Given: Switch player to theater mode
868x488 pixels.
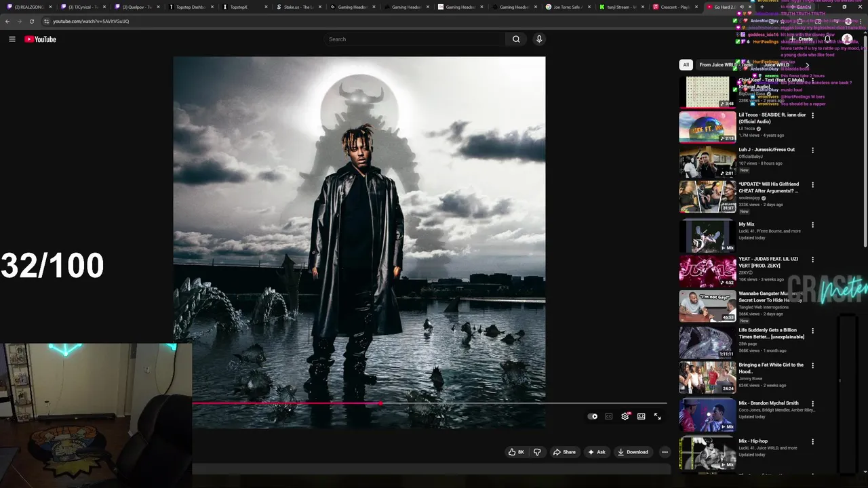Looking at the screenshot, I should (x=641, y=416).
